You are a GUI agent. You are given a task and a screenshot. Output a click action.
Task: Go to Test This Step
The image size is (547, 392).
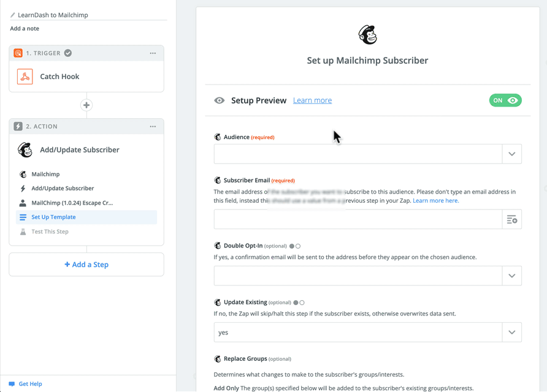[x=50, y=232]
